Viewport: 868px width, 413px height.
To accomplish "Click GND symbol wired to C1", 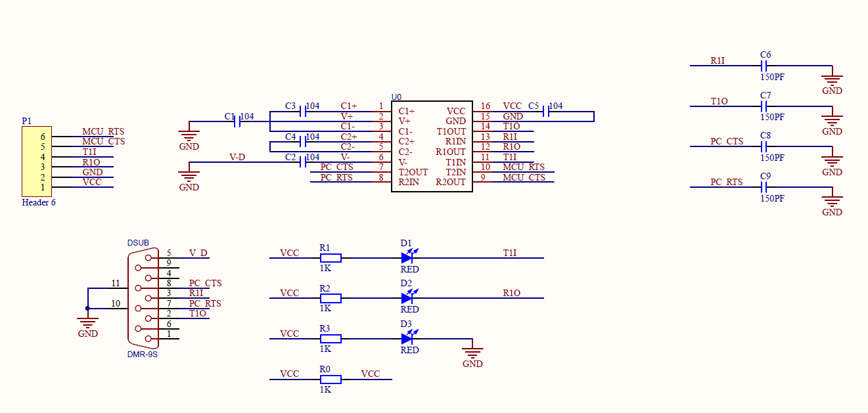I will (189, 137).
